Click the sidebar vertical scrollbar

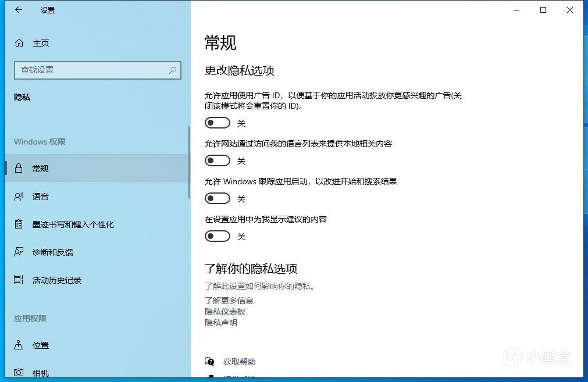coord(188,162)
